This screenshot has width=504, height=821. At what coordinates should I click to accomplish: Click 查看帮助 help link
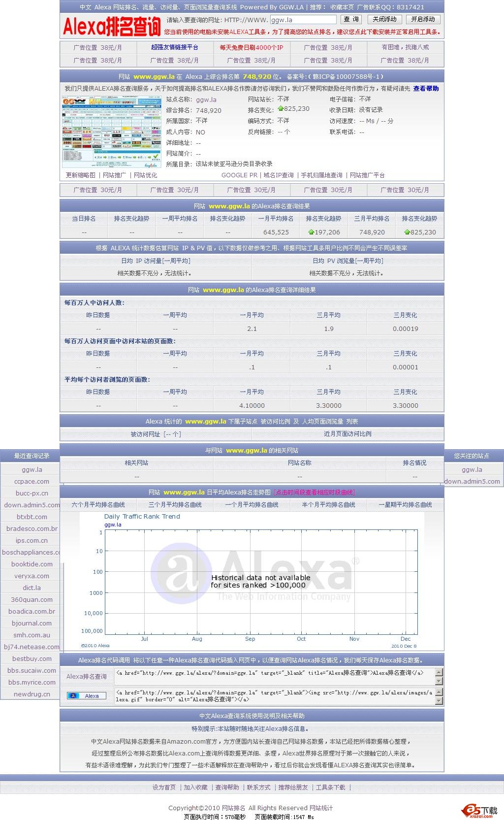pos(426,89)
